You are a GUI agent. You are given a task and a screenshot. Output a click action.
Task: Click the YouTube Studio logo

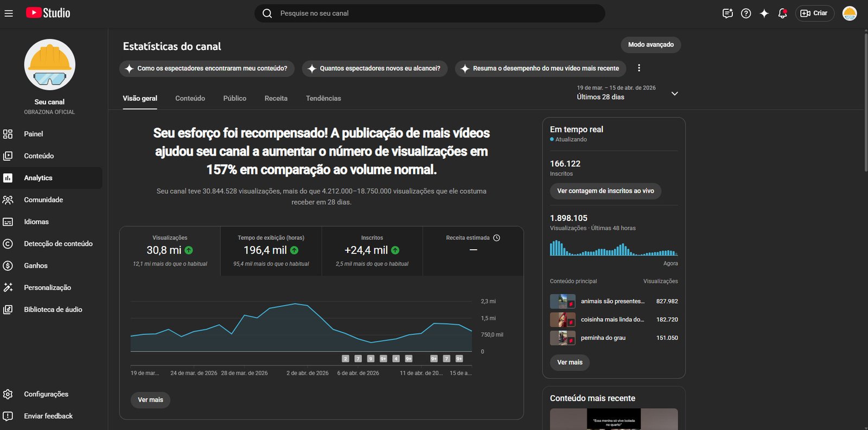click(x=48, y=13)
